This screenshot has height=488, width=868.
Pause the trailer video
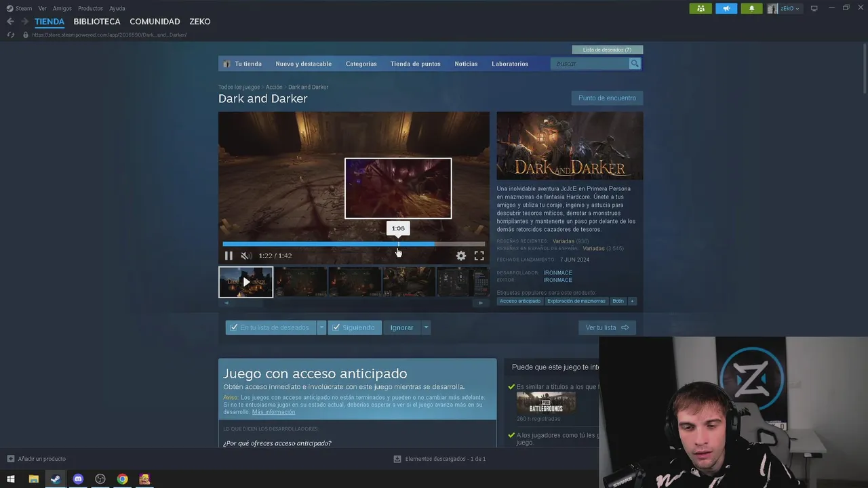[229, 256]
